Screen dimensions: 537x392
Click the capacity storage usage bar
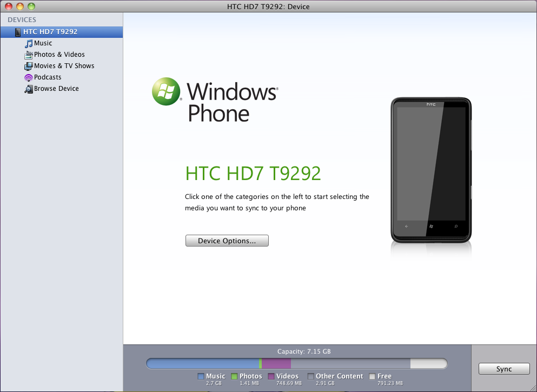[x=296, y=363]
